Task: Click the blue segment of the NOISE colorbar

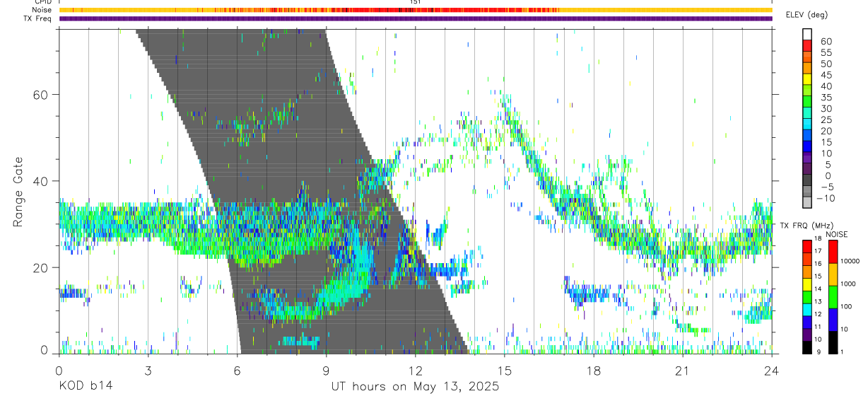Action: [833, 320]
